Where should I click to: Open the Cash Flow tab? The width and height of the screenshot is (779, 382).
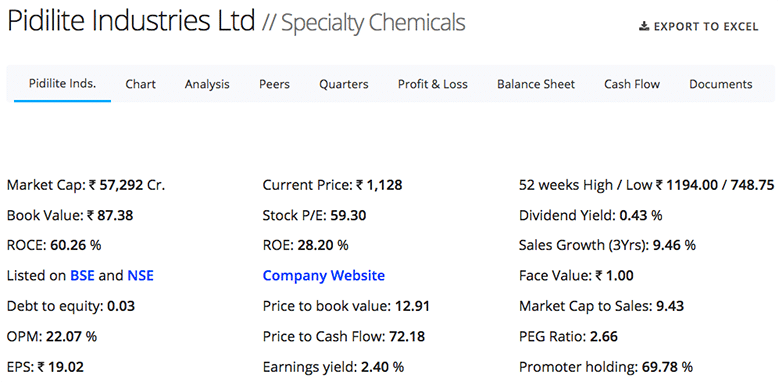(x=632, y=84)
